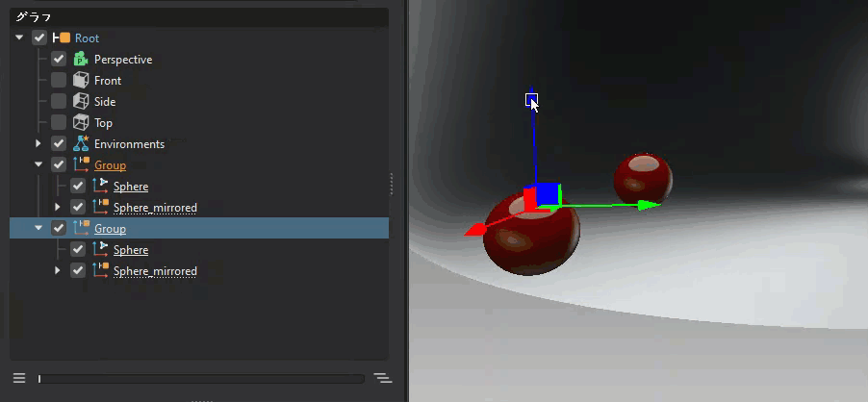Enable the Top view checkbox
This screenshot has height=402, width=868.
[59, 122]
